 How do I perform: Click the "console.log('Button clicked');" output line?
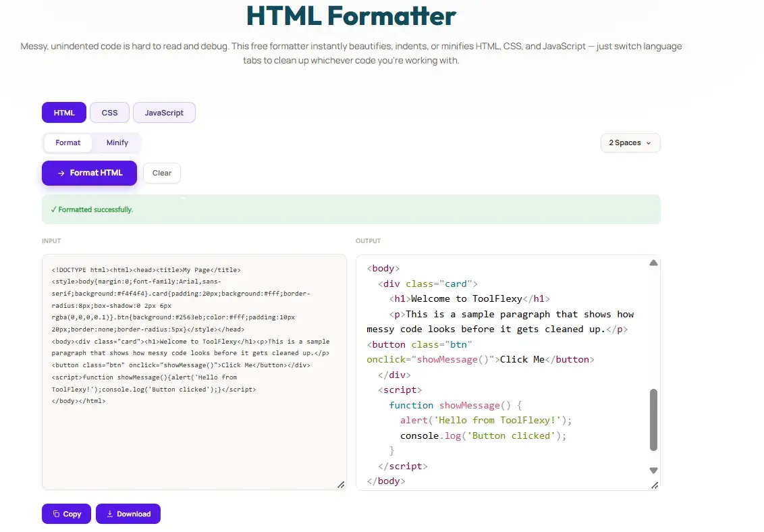483,435
